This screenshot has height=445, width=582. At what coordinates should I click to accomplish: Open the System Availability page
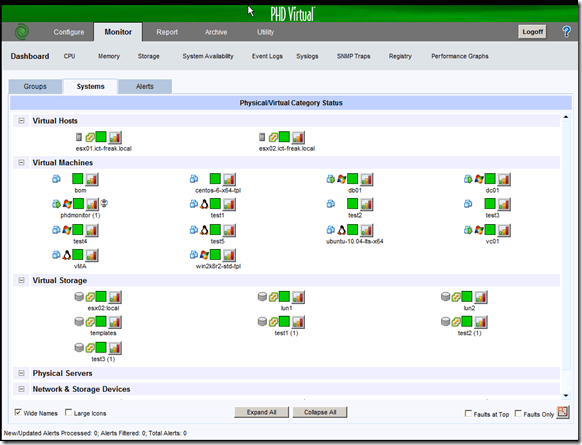208,56
